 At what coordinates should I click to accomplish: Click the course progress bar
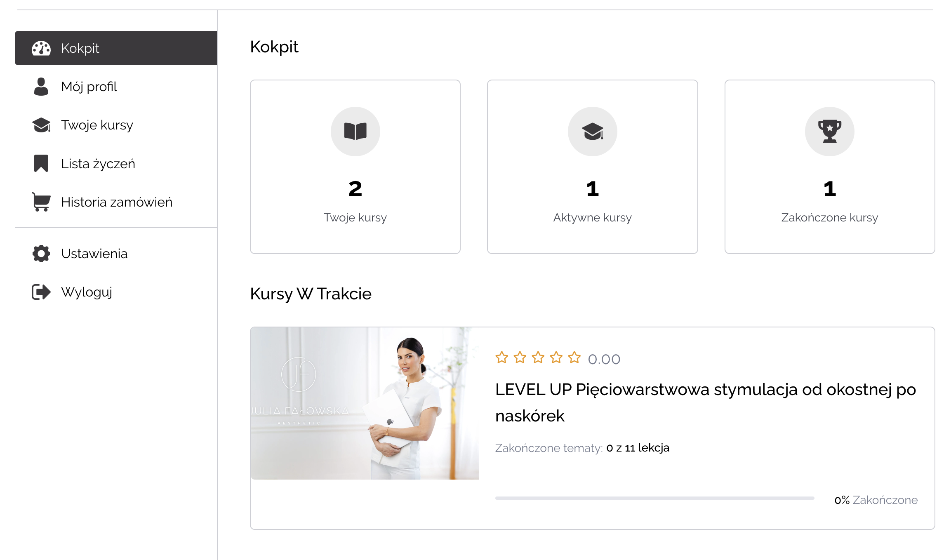coord(654,498)
